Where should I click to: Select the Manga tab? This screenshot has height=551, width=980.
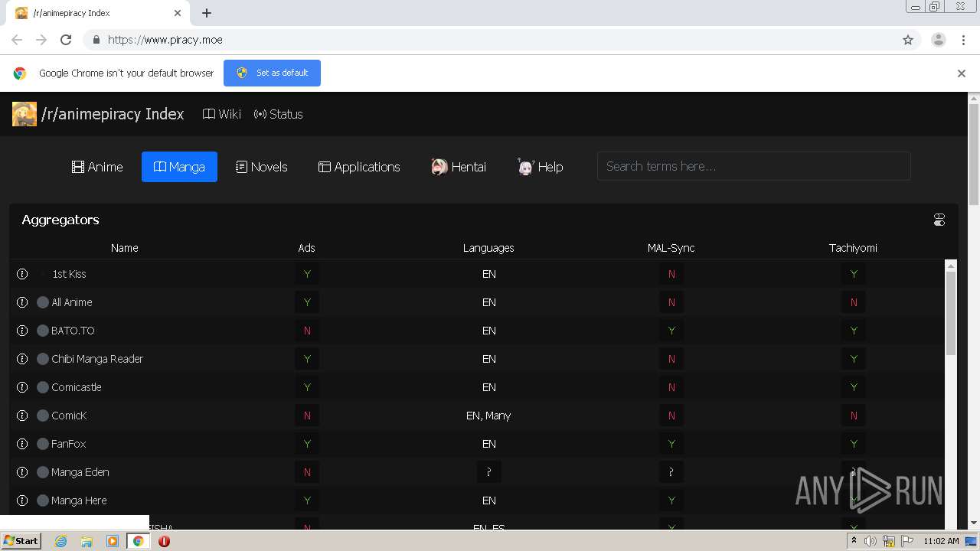[179, 167]
